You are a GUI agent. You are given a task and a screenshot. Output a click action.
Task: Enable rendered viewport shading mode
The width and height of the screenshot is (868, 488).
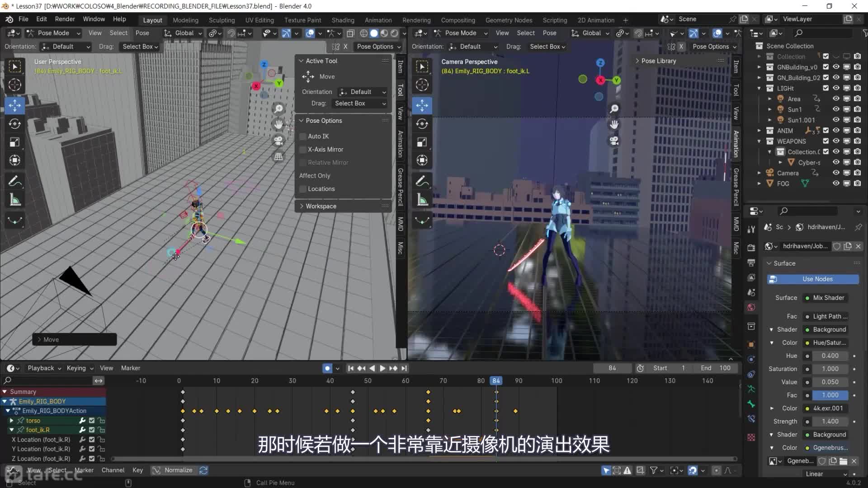click(x=394, y=33)
